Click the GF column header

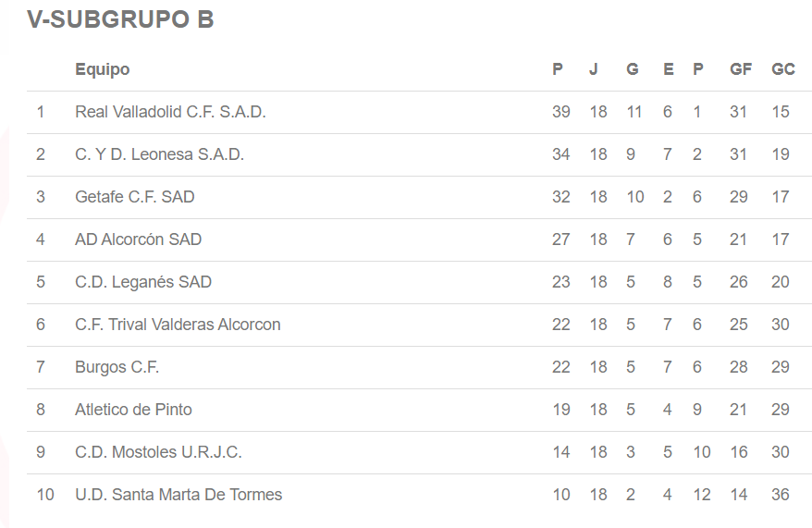click(x=740, y=69)
